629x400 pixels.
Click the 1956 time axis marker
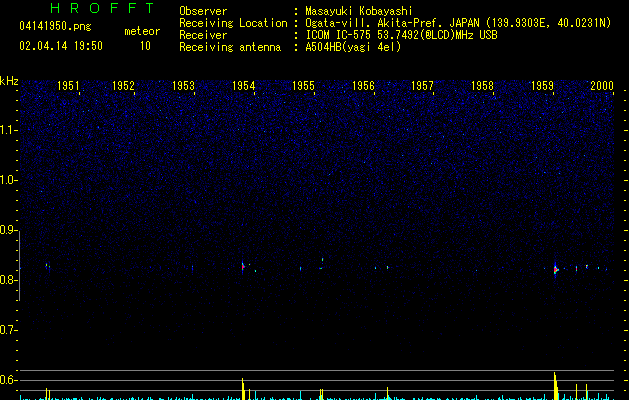[363, 86]
